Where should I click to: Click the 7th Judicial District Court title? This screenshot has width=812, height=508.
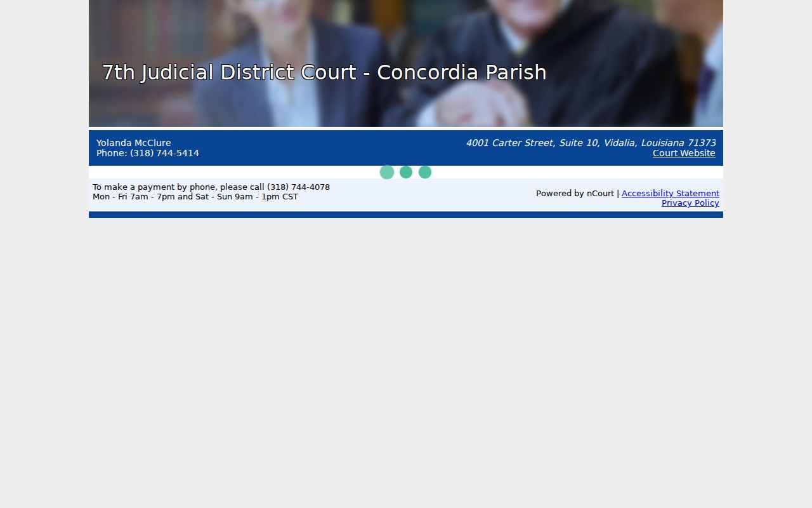point(324,72)
